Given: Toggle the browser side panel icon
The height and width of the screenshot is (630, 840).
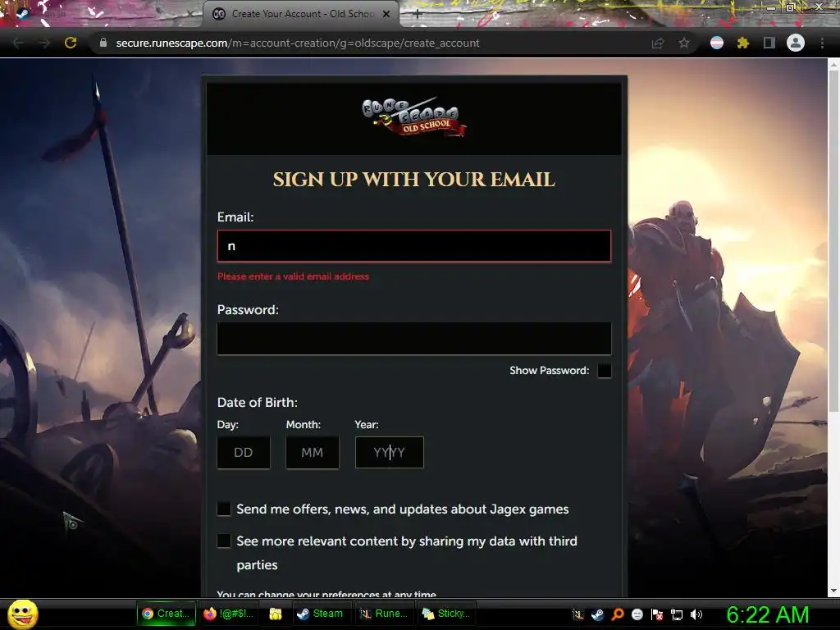Looking at the screenshot, I should tap(769, 43).
